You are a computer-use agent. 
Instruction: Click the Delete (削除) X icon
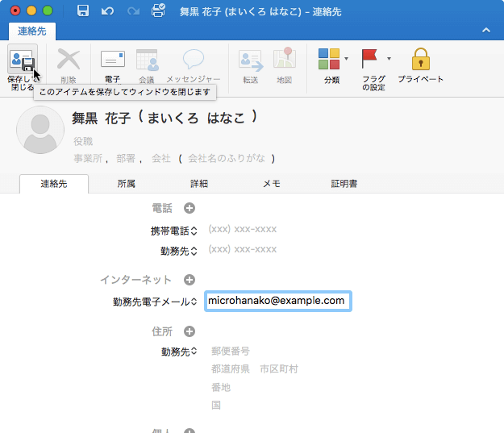[69, 60]
